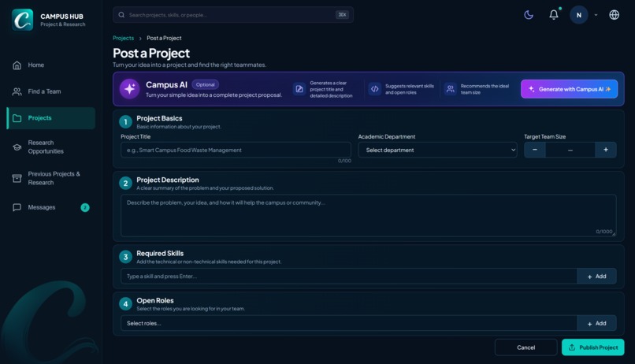Viewport: 635px width, 364px height.
Task: Cancel the project post
Action: point(525,347)
